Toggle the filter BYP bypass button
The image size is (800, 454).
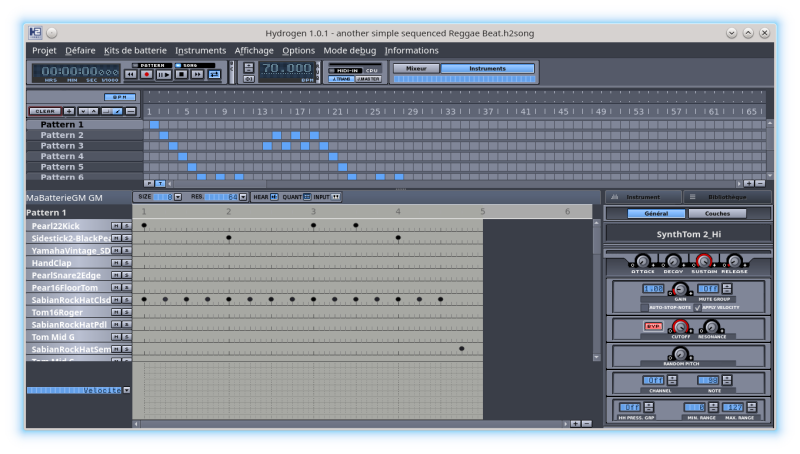tap(653, 326)
